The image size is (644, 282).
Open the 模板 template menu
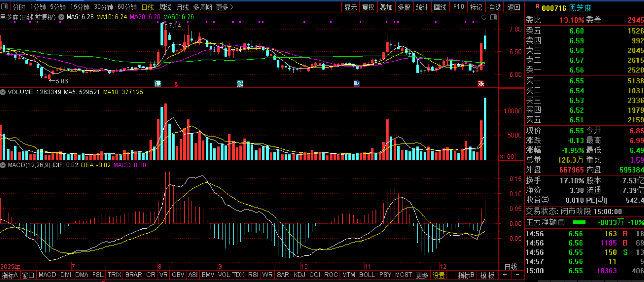coord(487,275)
